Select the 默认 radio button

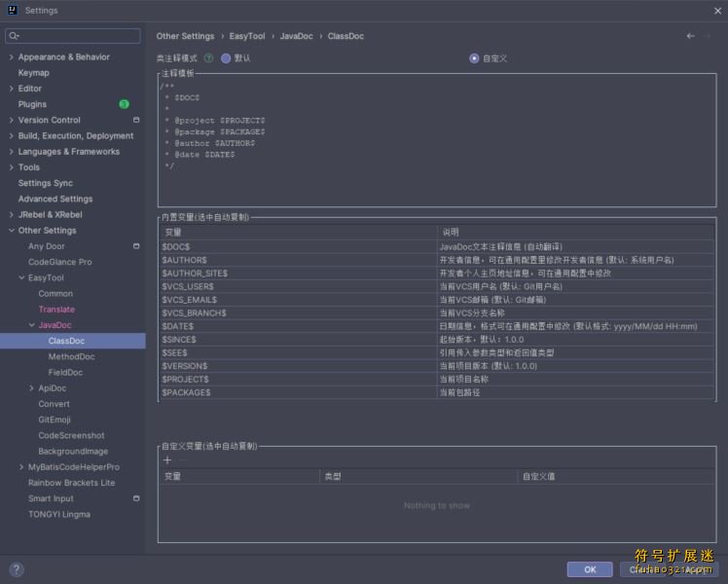click(226, 58)
